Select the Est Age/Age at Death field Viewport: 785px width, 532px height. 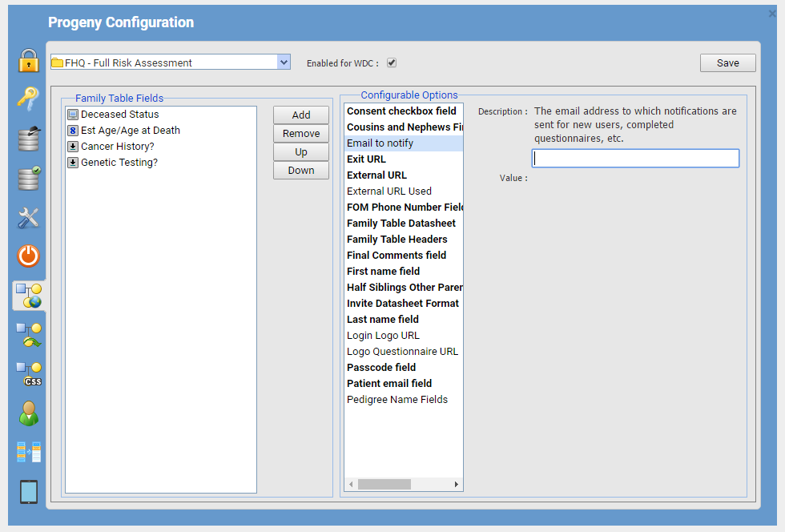click(161, 131)
